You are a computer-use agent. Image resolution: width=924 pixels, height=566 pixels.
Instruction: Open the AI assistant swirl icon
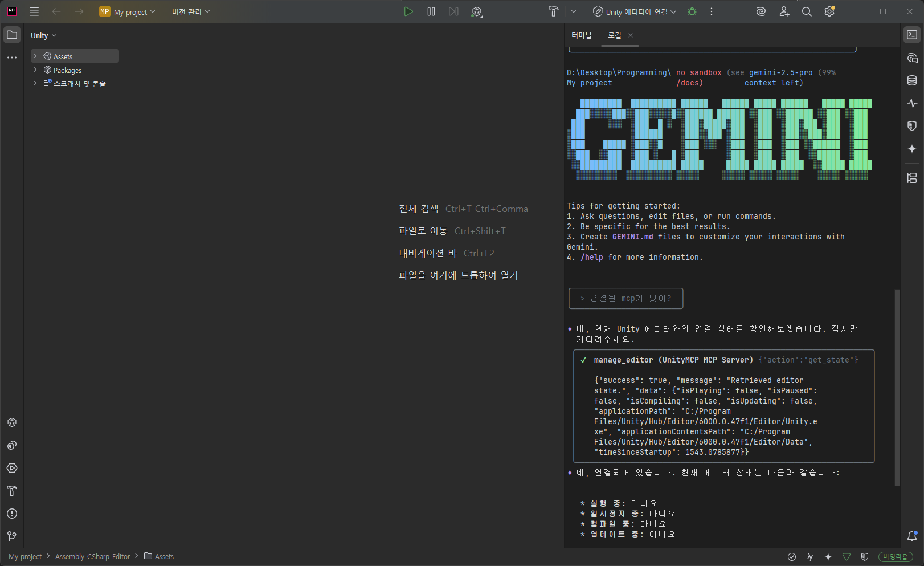tap(761, 11)
